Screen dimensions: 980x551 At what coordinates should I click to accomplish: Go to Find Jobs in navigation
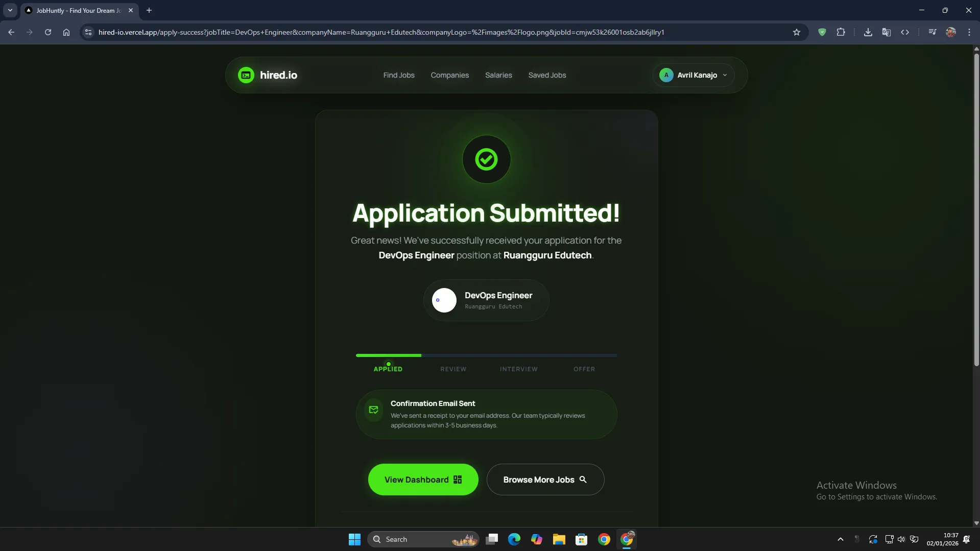click(398, 75)
